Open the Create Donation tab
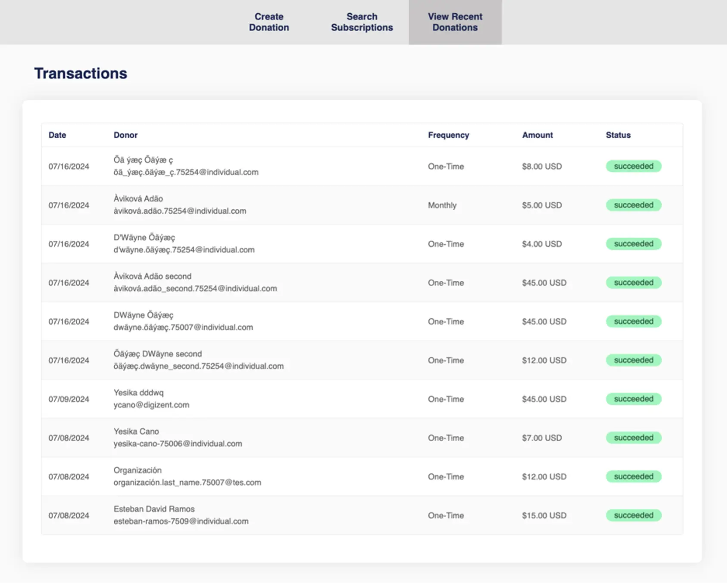 tap(269, 22)
